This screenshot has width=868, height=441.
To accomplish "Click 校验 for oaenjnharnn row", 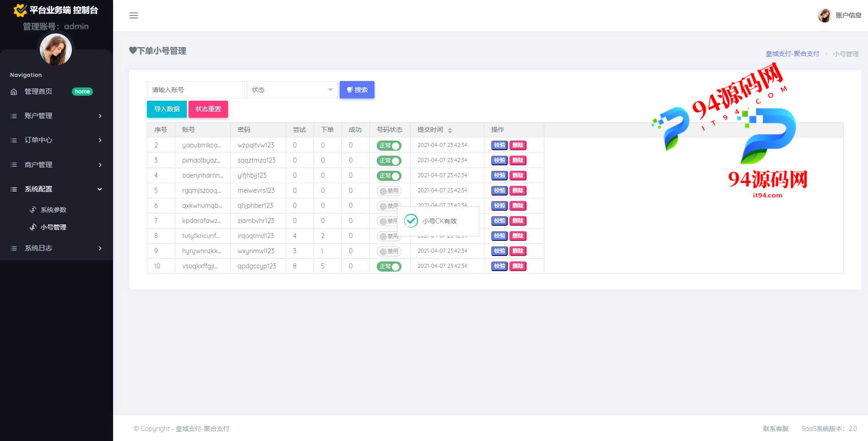I will [x=499, y=175].
